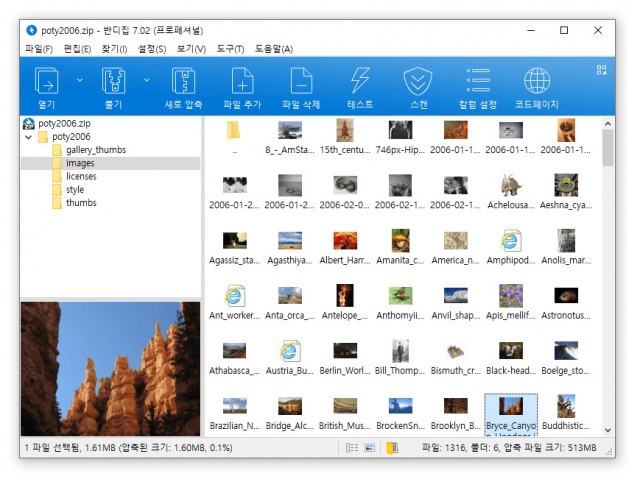Click the yellow archive icon in status bar

[x=392, y=448]
